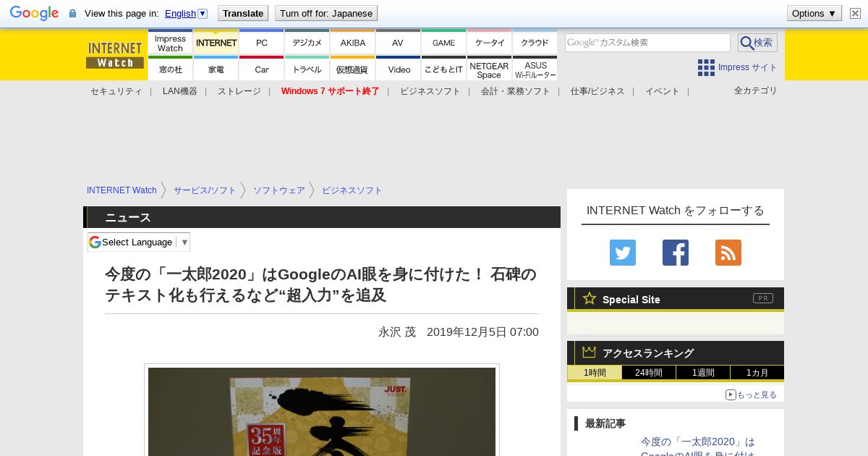
Task: Open the Video tab
Action: (x=398, y=69)
